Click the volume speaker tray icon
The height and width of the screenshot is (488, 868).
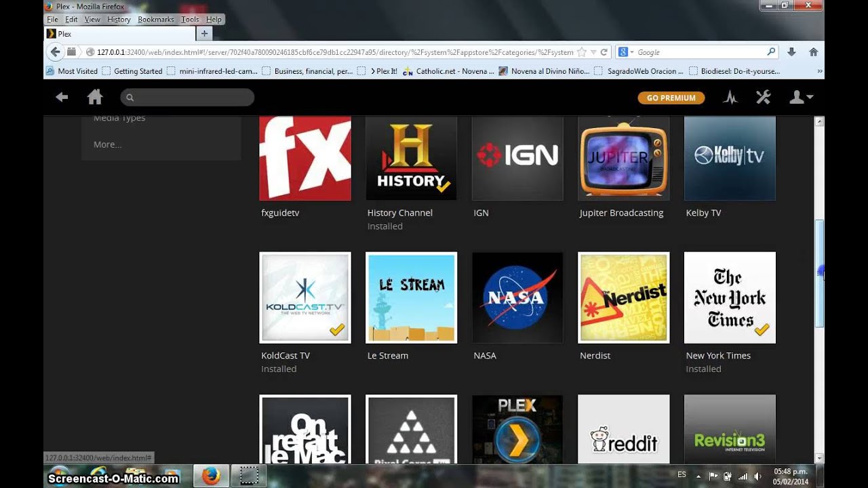pyautogui.click(x=757, y=476)
